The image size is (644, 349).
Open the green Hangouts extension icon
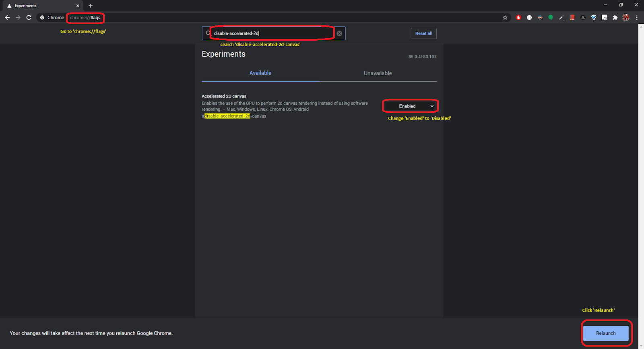(x=551, y=18)
